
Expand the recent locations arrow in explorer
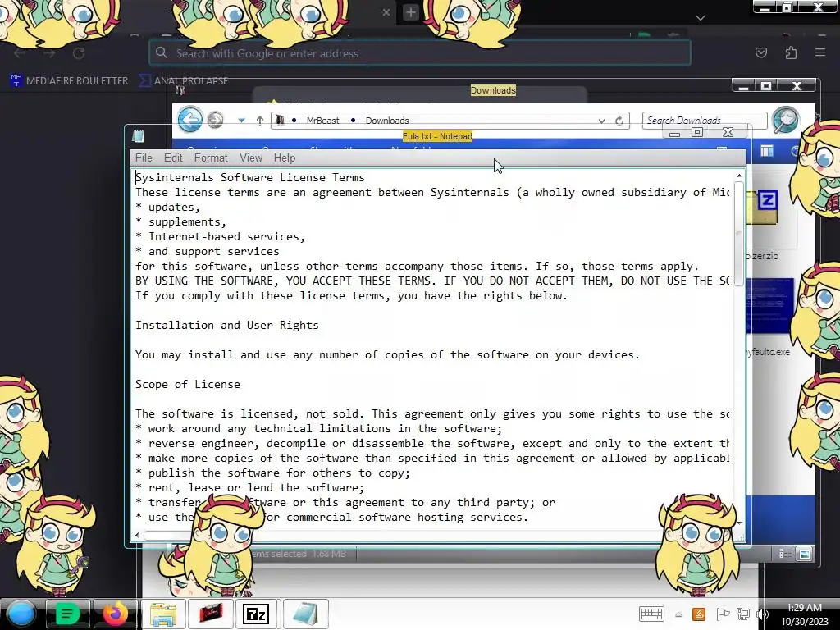[242, 121]
